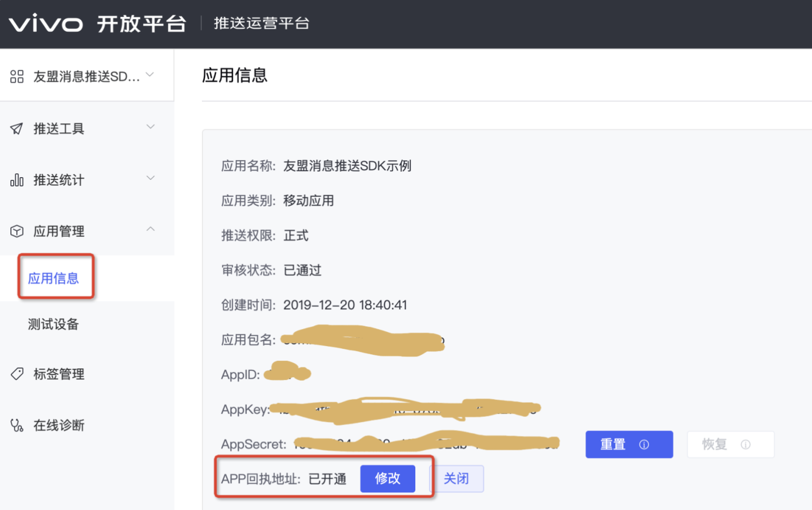This screenshot has height=510, width=812.
Task: Expand the 推送工具 menu chevron
Action: [150, 127]
